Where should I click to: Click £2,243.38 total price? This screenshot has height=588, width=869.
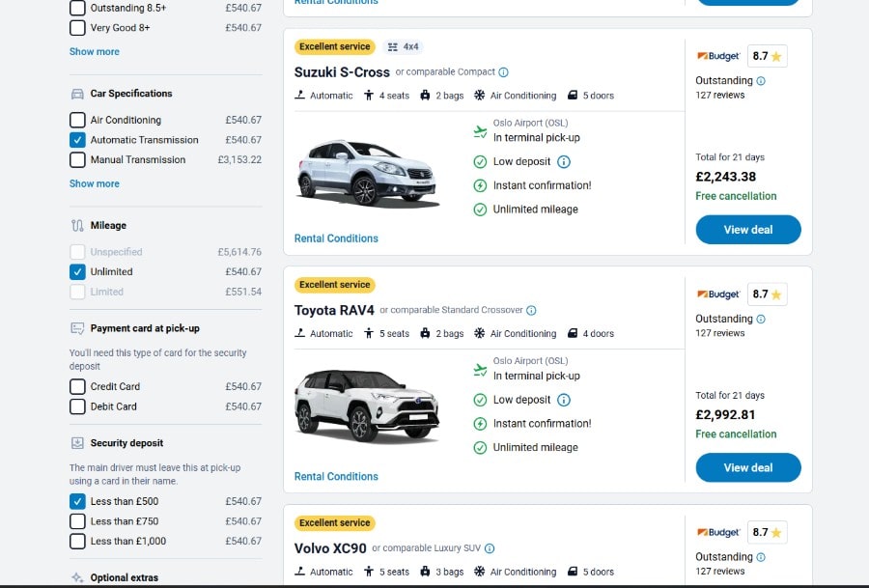point(725,177)
